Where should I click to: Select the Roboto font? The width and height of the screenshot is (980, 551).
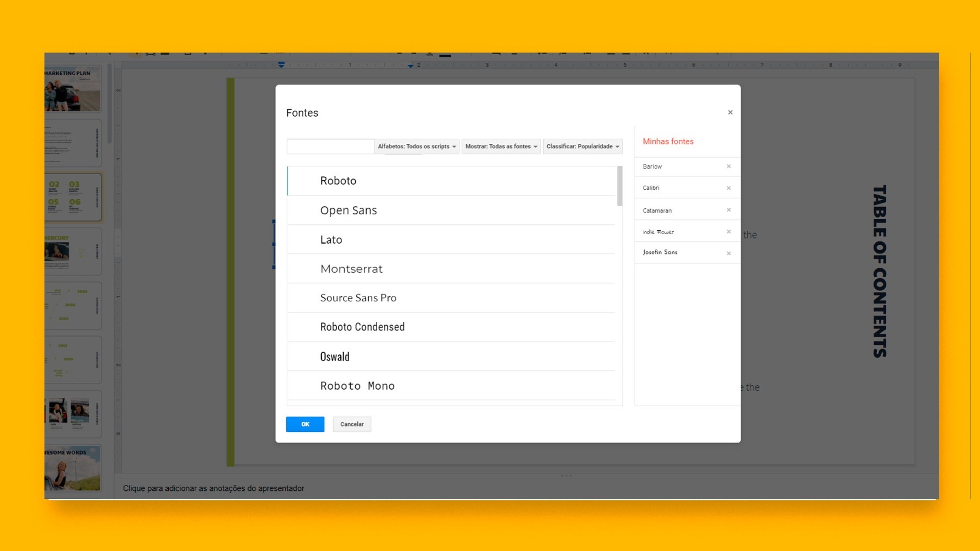click(451, 181)
